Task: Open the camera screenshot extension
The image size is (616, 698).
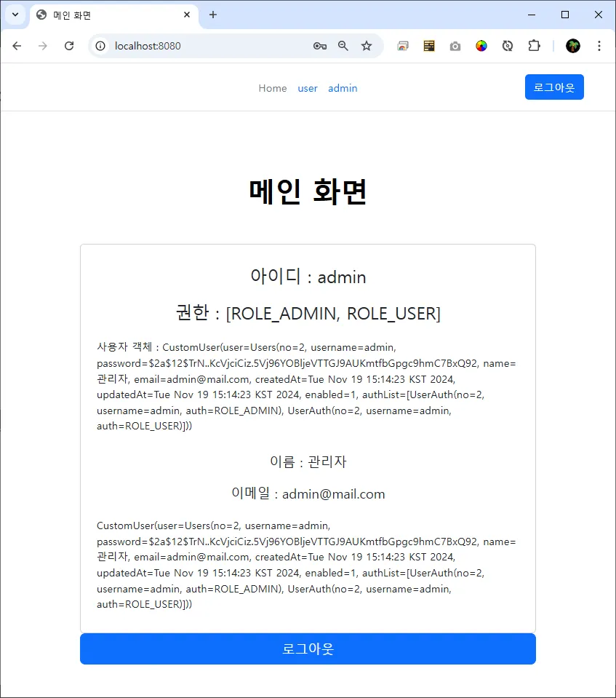Action: click(x=455, y=47)
